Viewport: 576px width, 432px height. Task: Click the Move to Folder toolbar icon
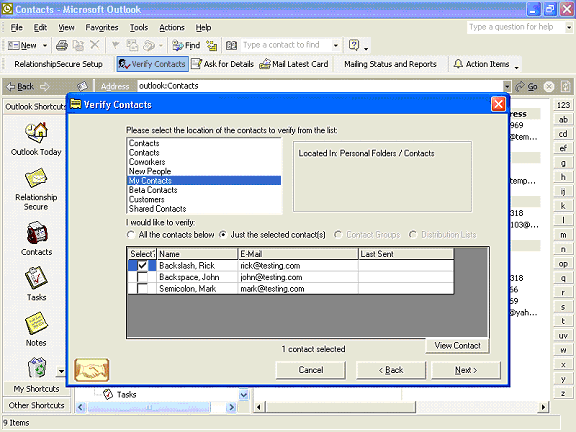[78, 45]
